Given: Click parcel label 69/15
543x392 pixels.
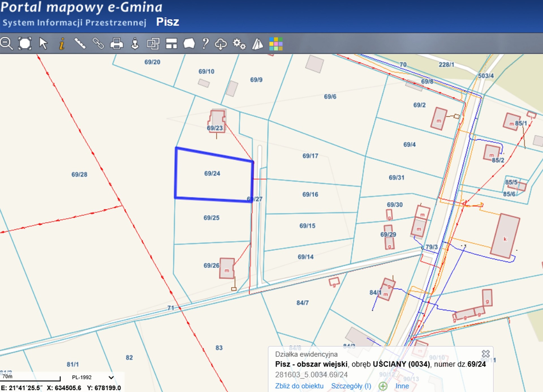Looking at the screenshot, I should click(x=307, y=226).
